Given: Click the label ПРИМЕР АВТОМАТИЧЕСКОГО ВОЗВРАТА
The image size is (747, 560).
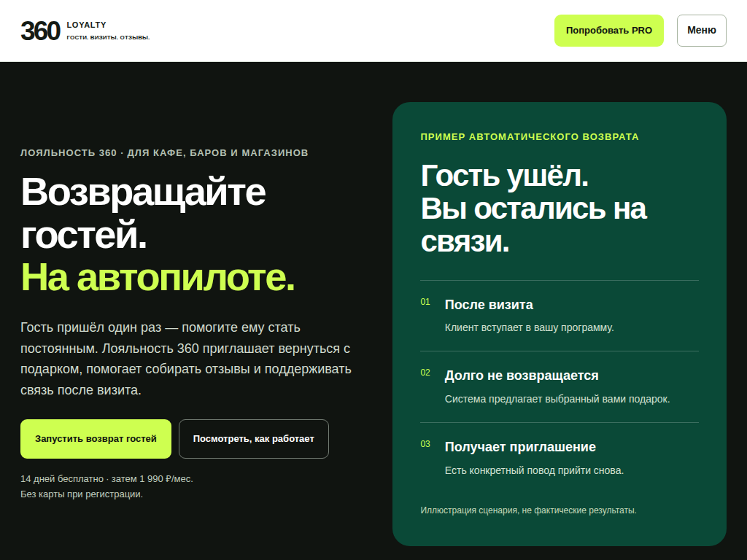Looking at the screenshot, I should (x=530, y=136).
